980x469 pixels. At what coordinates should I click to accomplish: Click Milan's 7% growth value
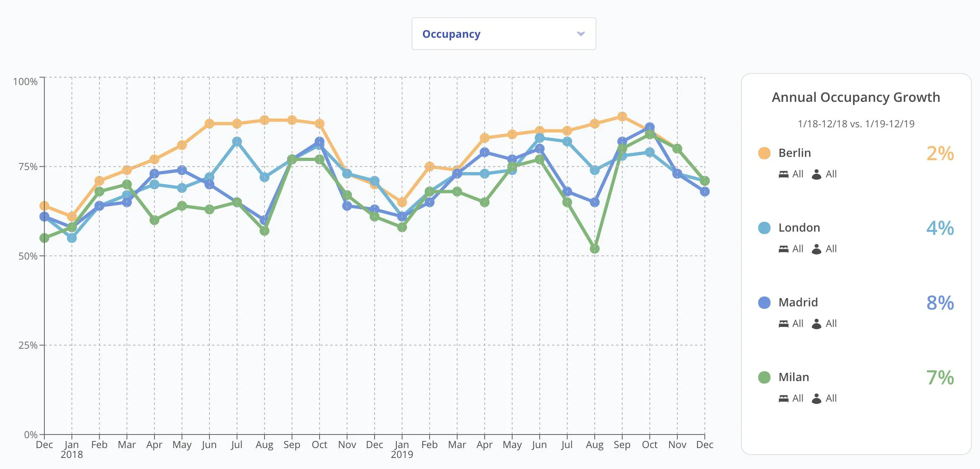[x=940, y=378]
